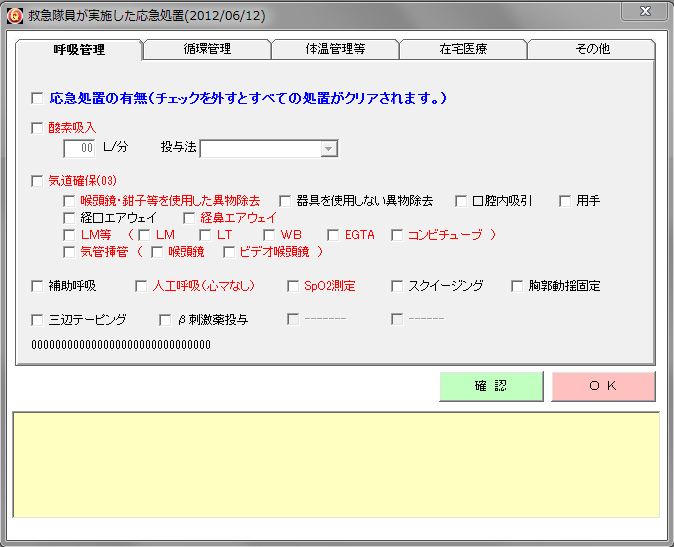The width and height of the screenshot is (674, 547).
Task: Check the 経鼻エアウェイ checkbox
Action: click(190, 218)
